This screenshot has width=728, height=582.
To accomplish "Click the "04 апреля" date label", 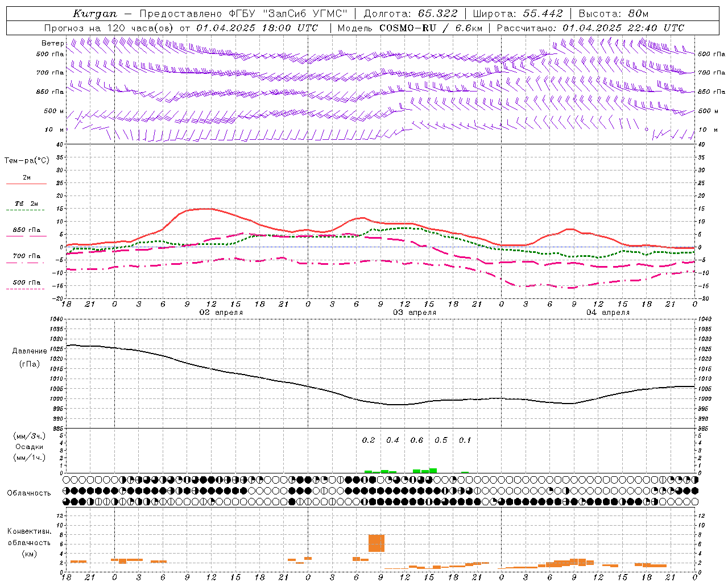I will click(x=608, y=313).
